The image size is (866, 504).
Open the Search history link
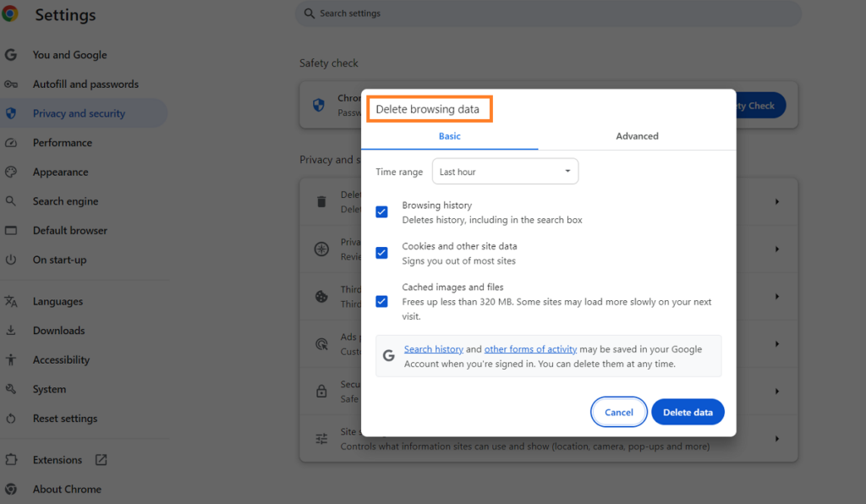[x=434, y=348]
